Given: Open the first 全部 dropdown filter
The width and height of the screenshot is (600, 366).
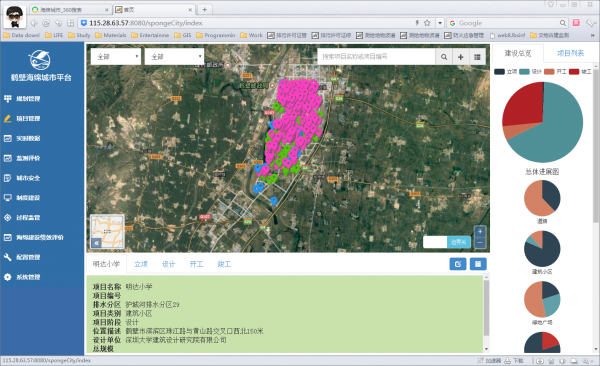Looking at the screenshot, I should pyautogui.click(x=116, y=57).
